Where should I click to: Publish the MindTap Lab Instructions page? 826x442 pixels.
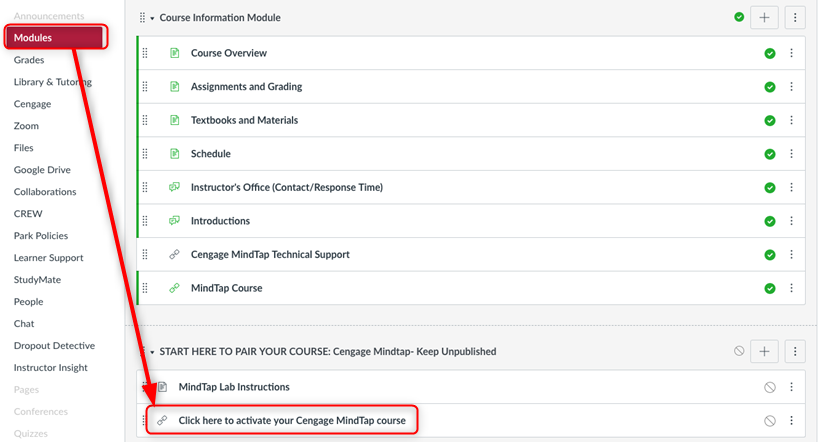tap(770, 388)
